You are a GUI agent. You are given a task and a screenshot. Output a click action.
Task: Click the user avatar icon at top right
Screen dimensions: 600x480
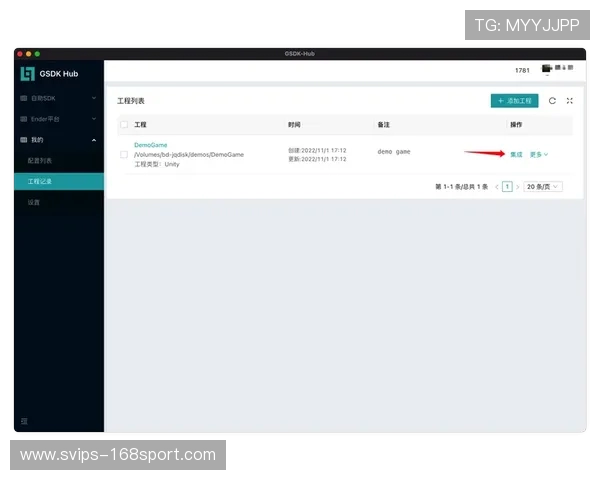[547, 69]
